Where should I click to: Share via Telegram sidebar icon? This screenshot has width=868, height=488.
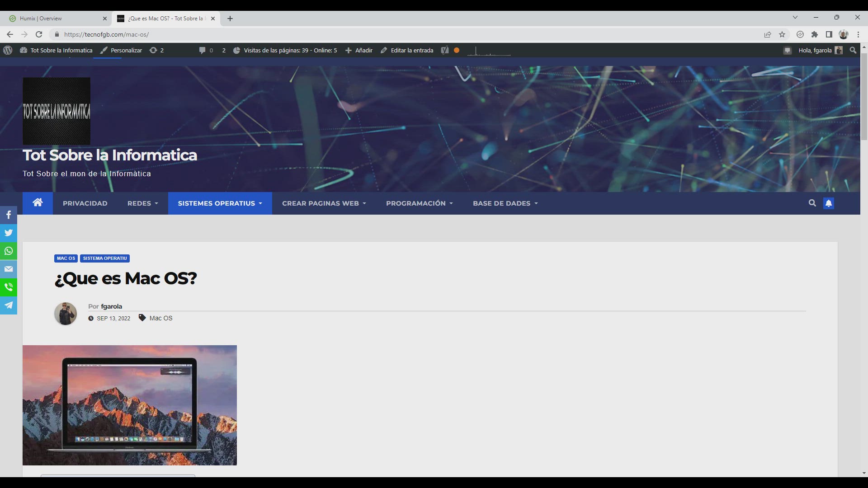click(9, 305)
